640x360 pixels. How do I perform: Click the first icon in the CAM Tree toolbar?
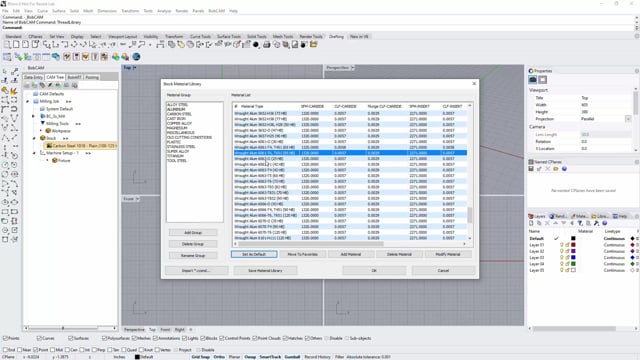point(27,85)
